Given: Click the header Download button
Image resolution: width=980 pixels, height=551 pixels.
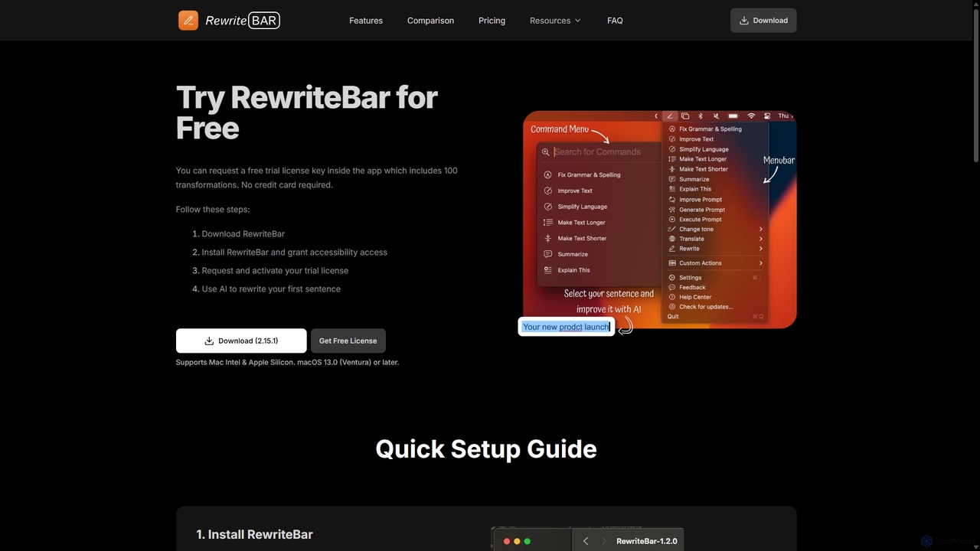Looking at the screenshot, I should point(763,21).
